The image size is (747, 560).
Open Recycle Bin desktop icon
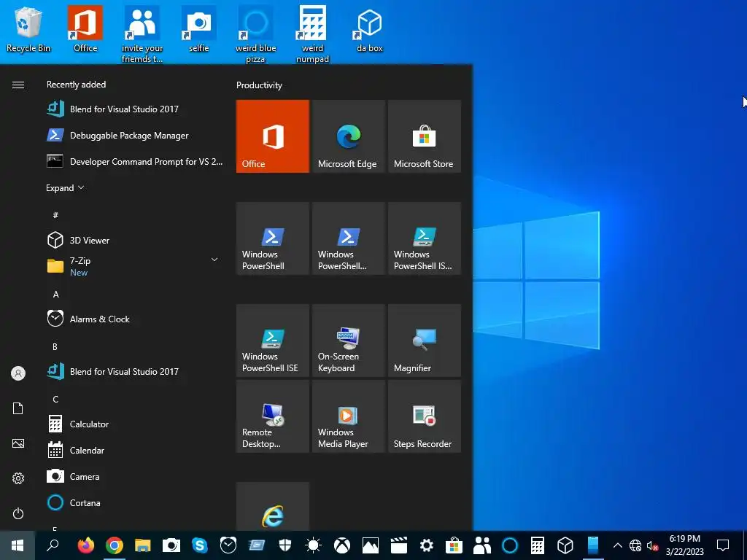pyautogui.click(x=28, y=29)
